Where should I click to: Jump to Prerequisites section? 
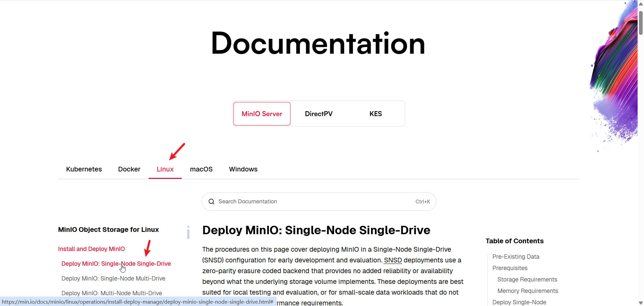[x=510, y=268]
